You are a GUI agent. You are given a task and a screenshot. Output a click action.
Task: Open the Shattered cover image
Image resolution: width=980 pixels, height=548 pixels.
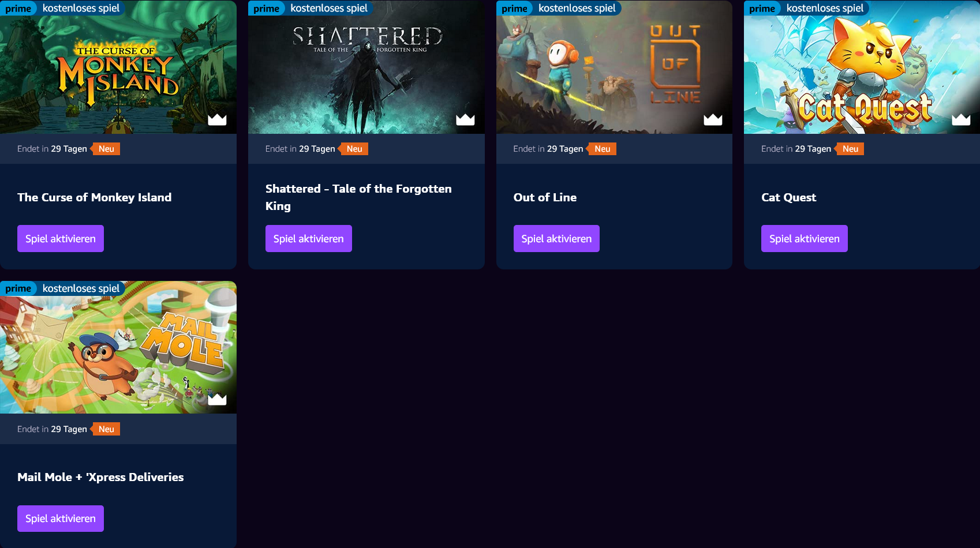(366, 67)
